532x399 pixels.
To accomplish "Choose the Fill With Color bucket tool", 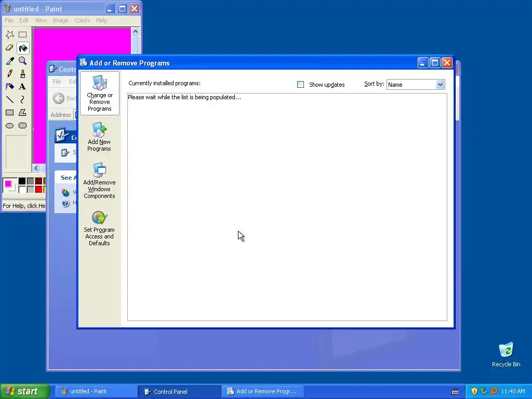I will [x=23, y=48].
